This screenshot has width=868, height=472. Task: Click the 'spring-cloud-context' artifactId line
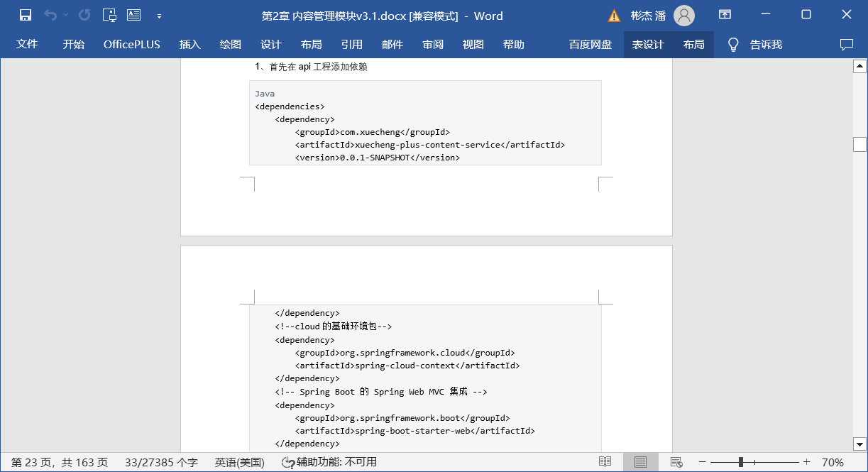pyautogui.click(x=407, y=366)
